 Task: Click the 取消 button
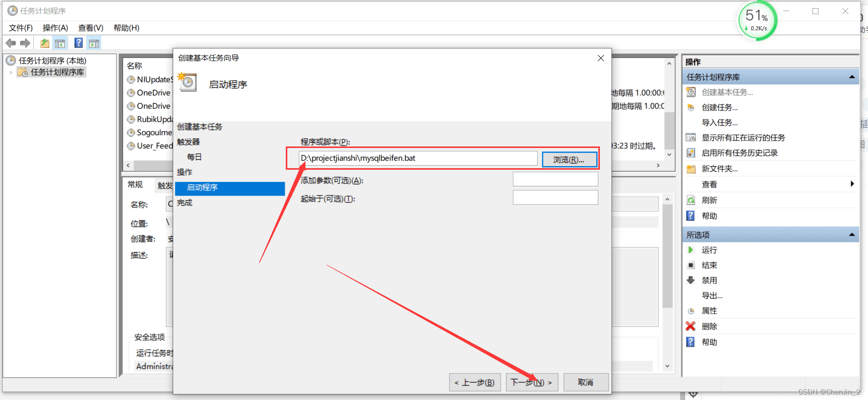pyautogui.click(x=586, y=382)
